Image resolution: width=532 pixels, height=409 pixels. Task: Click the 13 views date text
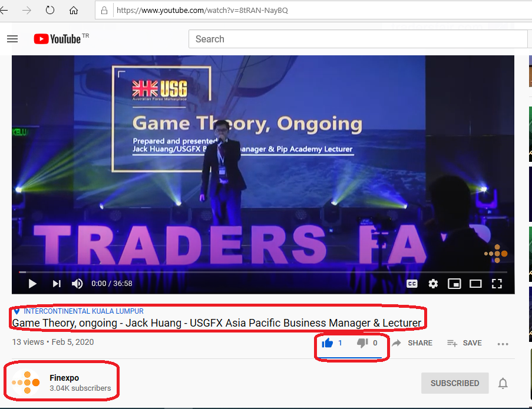pos(53,342)
